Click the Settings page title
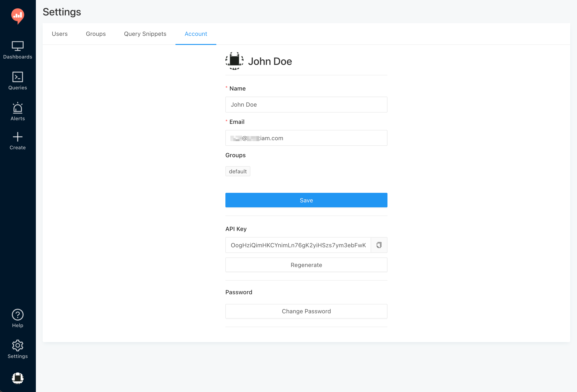The height and width of the screenshot is (392, 577). pos(62,12)
